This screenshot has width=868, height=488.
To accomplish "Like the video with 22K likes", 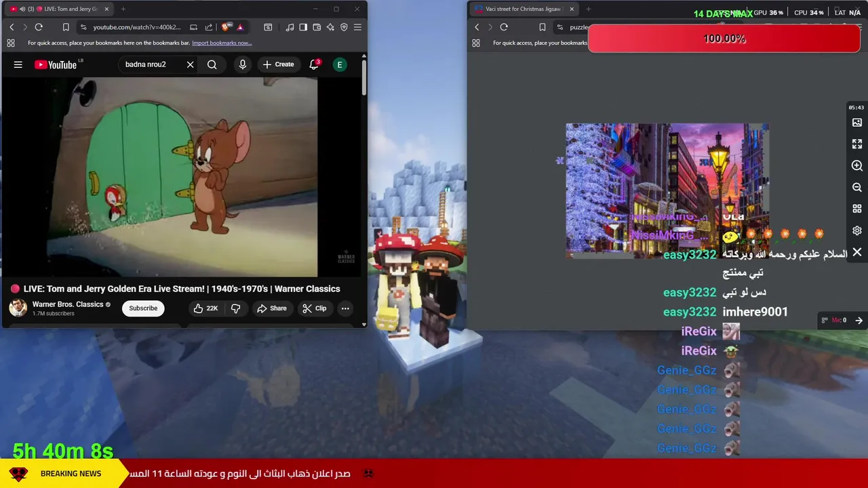I will coord(205,308).
